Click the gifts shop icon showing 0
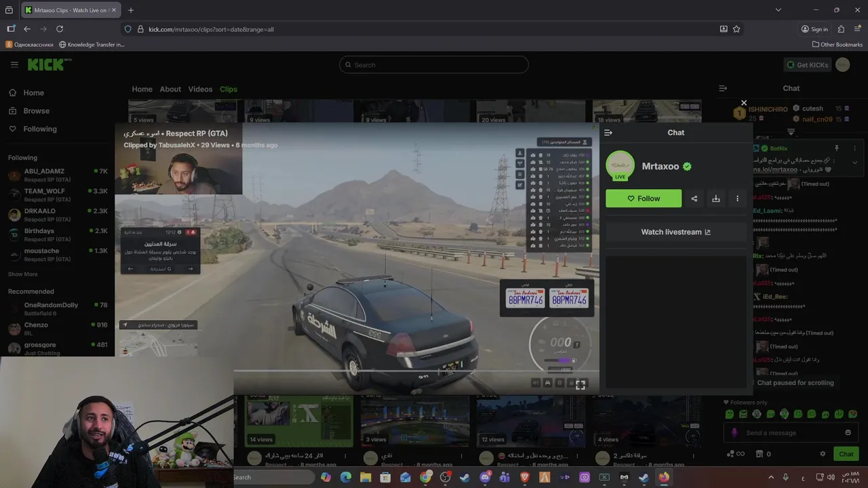Screen dimensions: 868x488 (x=764, y=454)
